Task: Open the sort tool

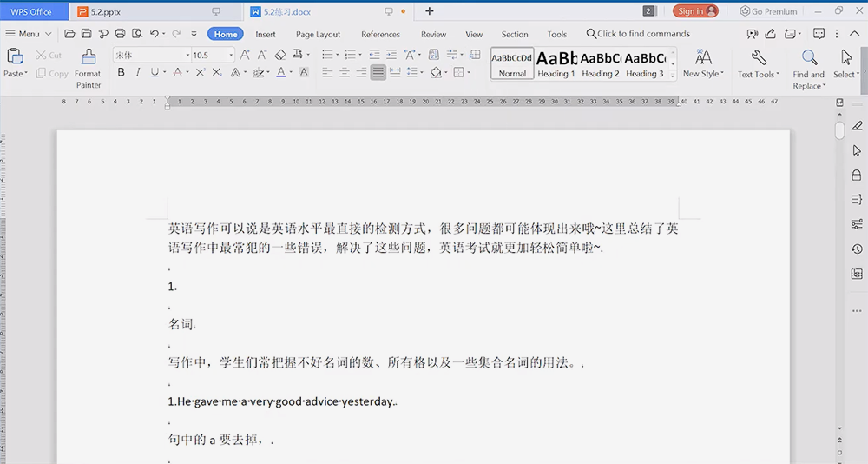Action: (434, 55)
